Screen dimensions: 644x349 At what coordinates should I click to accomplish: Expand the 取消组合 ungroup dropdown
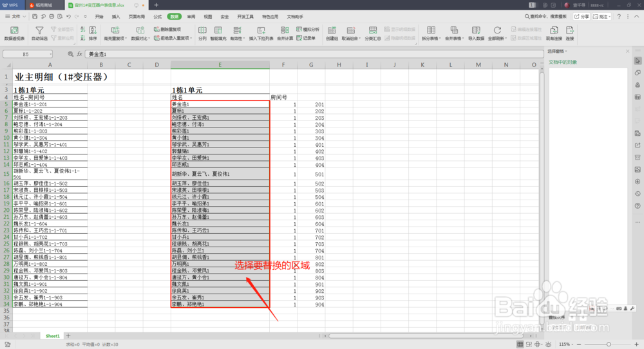[x=360, y=39]
